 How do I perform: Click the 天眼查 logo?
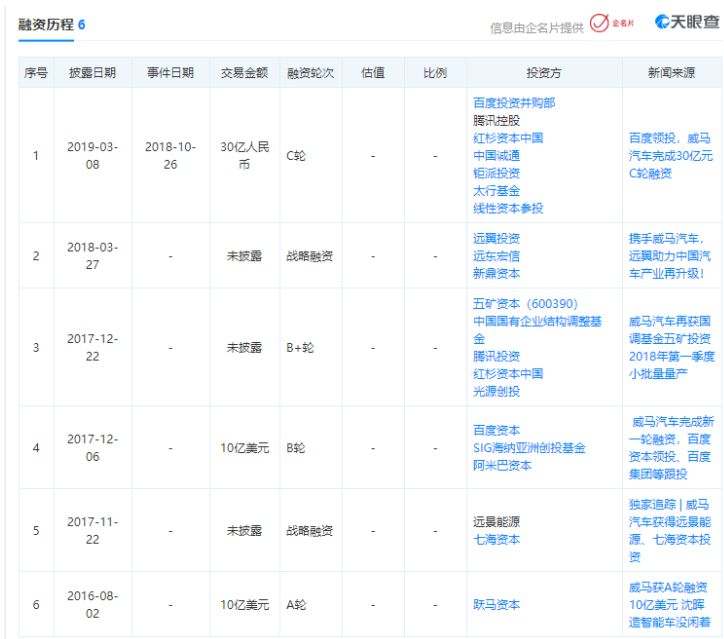pyautogui.click(x=687, y=21)
